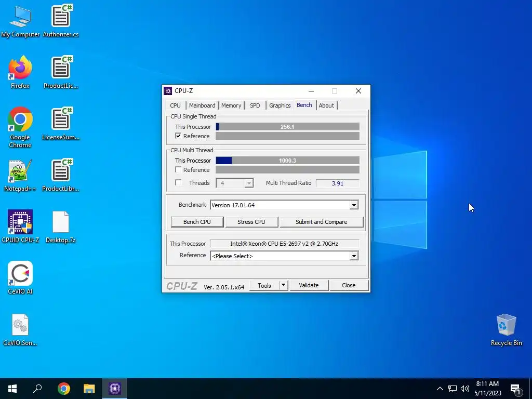Click single thread score bar 256.1
532x399 pixels.
[x=288, y=127]
